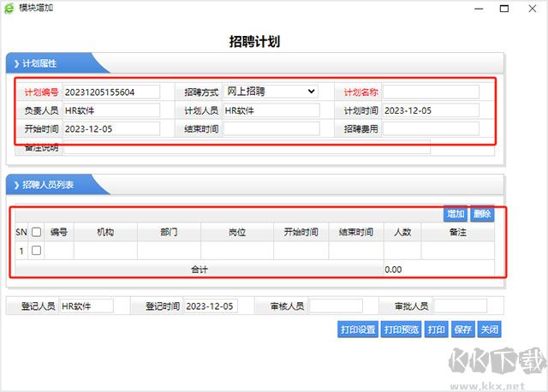Click the 打印预览 button
This screenshot has width=548, height=392.
coord(401,330)
